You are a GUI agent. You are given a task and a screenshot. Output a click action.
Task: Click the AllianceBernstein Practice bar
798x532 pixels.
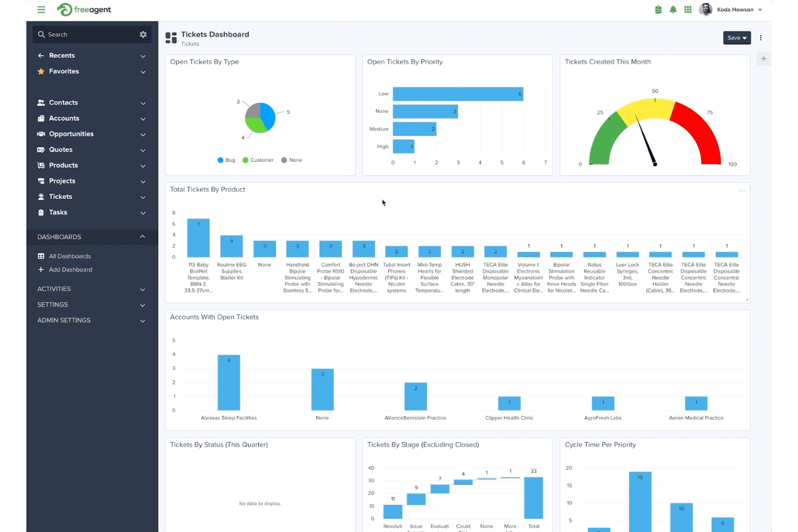(416, 397)
